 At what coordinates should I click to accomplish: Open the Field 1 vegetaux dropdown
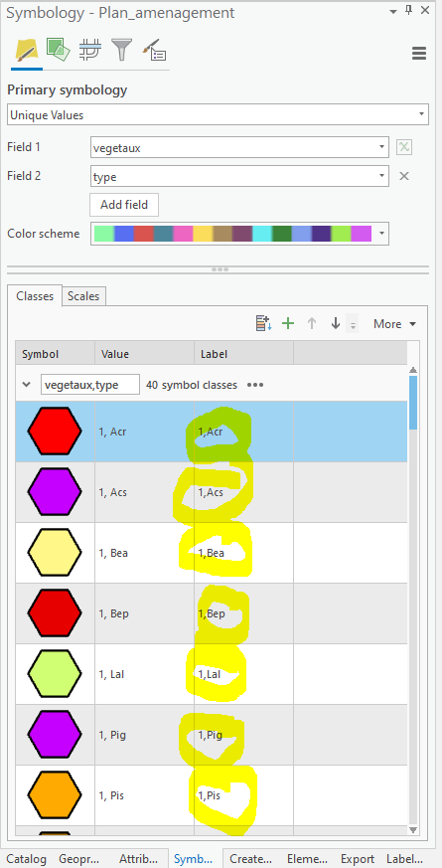(239, 147)
